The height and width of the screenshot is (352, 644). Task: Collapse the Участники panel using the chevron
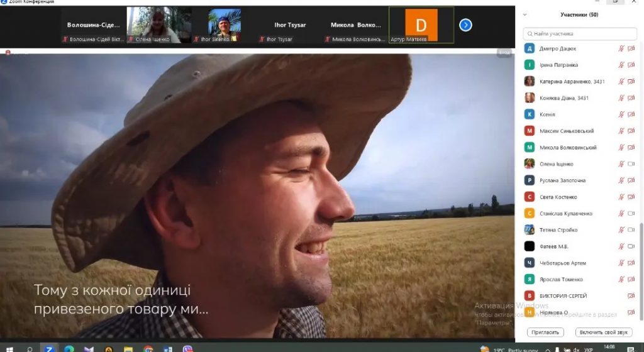[x=525, y=14]
